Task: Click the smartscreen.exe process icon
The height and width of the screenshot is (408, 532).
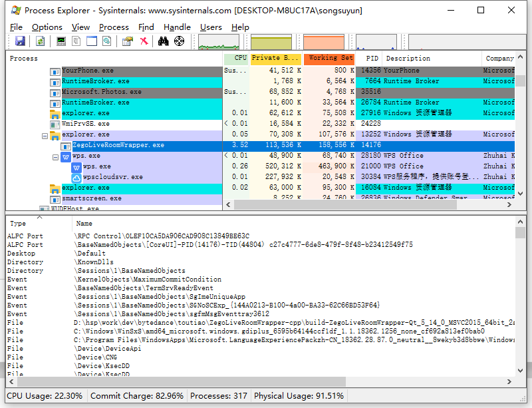Action: click(55, 199)
